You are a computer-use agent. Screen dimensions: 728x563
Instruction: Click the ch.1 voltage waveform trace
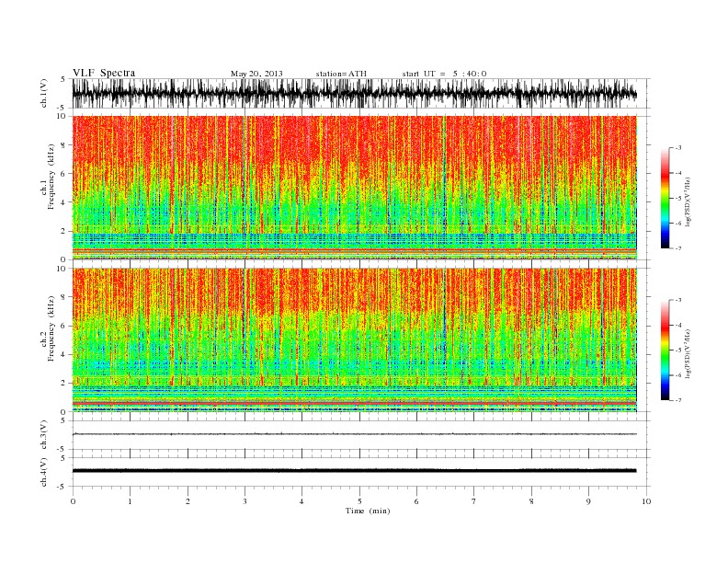355,93
